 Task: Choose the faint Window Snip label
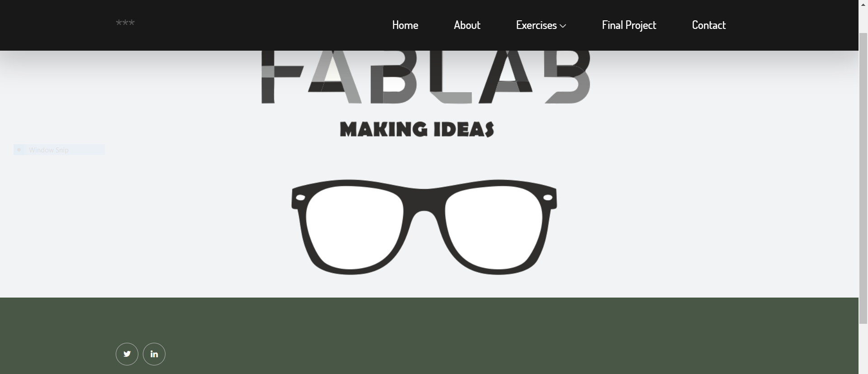click(x=49, y=150)
